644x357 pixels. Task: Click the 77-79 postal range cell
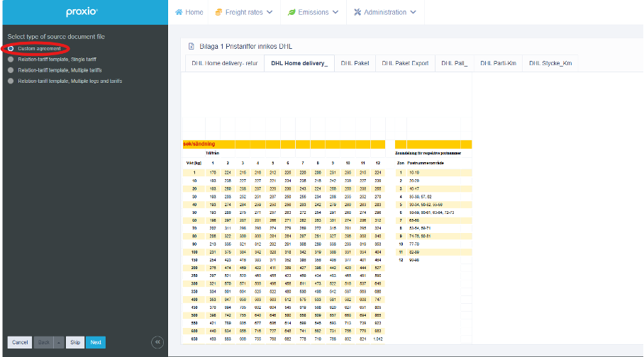pyautogui.click(x=414, y=244)
